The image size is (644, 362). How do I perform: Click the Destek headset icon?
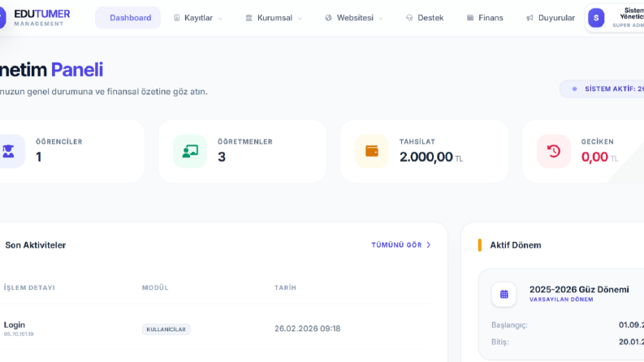409,18
